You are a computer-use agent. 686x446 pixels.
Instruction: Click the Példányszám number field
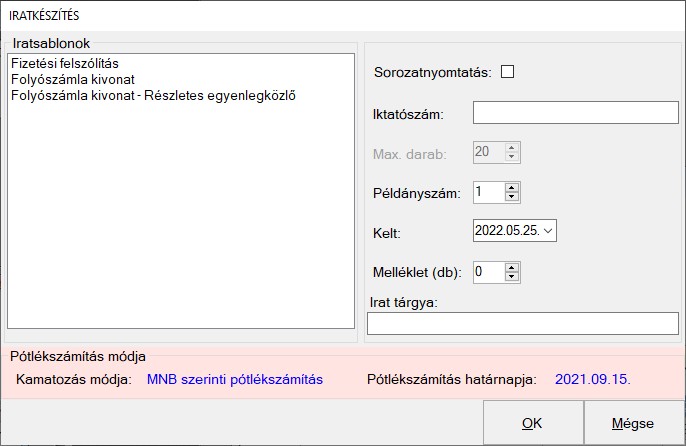click(488, 192)
